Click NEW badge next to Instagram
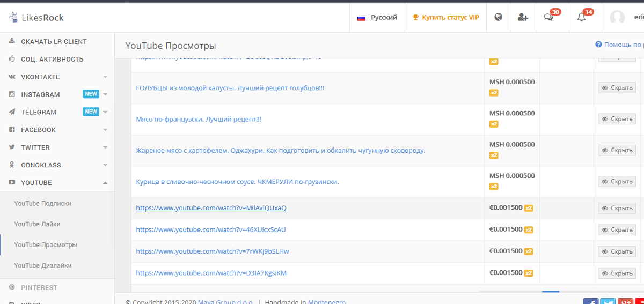The height and width of the screenshot is (304, 644). coord(91,94)
